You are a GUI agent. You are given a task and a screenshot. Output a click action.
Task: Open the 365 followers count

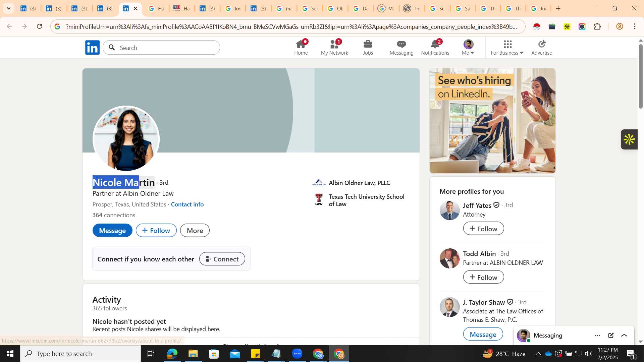coord(110,308)
